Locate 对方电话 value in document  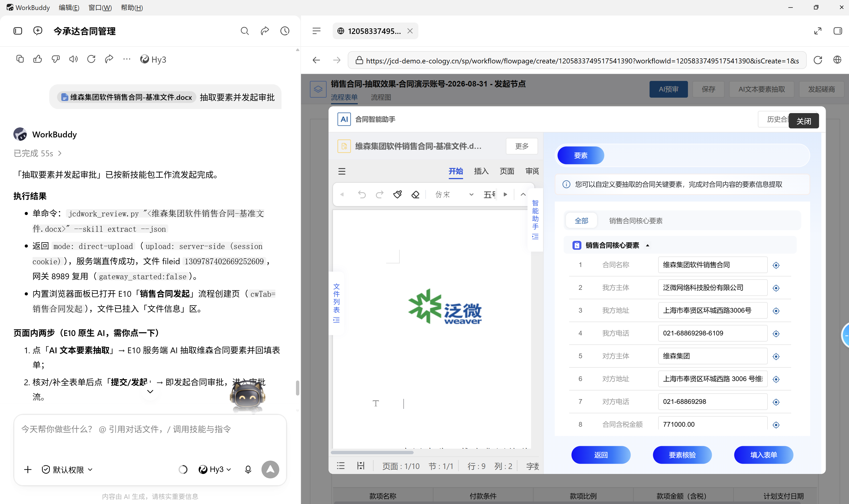pyautogui.click(x=776, y=402)
